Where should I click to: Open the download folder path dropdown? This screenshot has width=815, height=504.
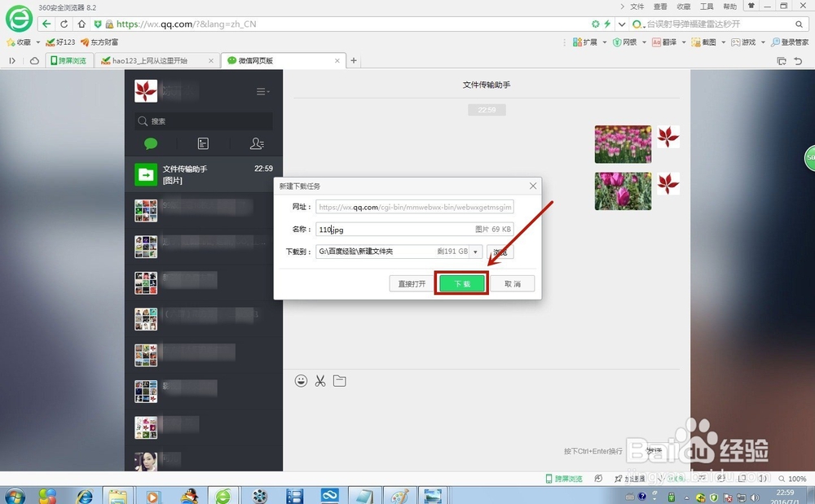476,252
